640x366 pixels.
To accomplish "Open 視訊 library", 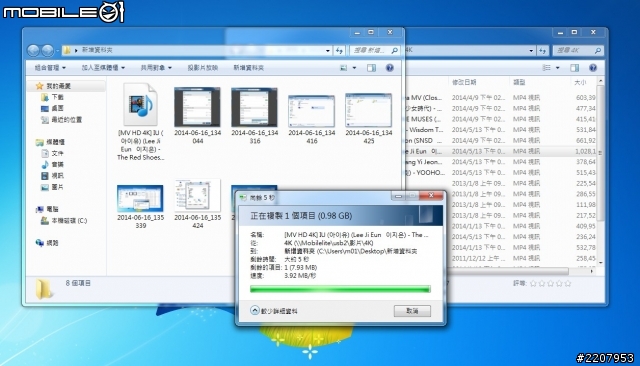I will [57, 176].
